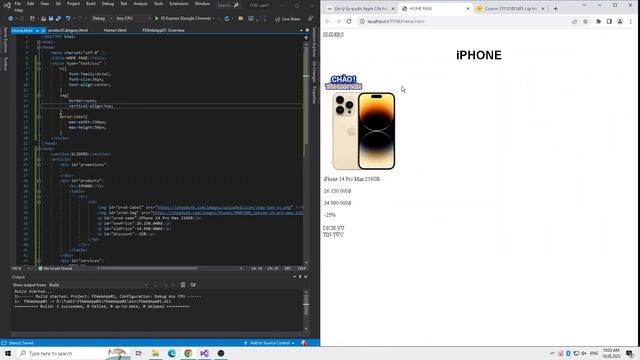Open the Git menu
640x360 pixels.
58,4
